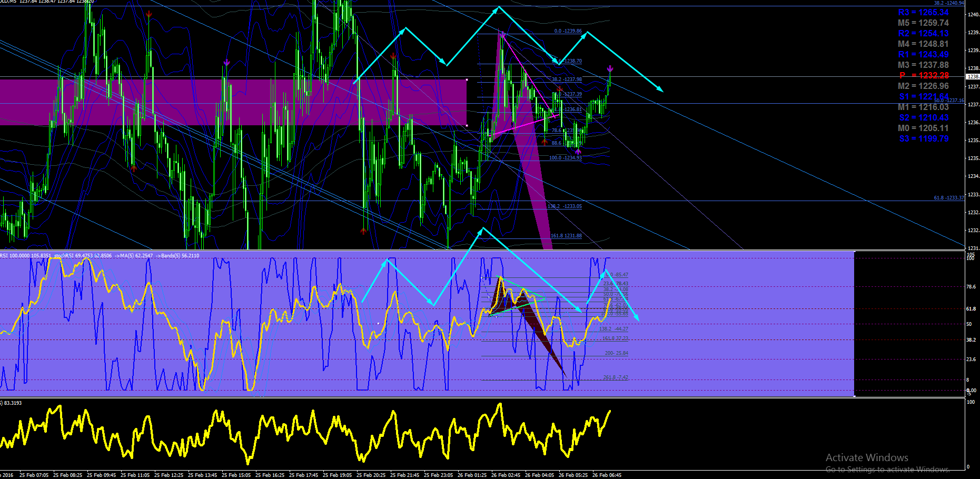Click the 25 Feb 20:25 time label
The height and width of the screenshot is (479, 980).
point(371,475)
